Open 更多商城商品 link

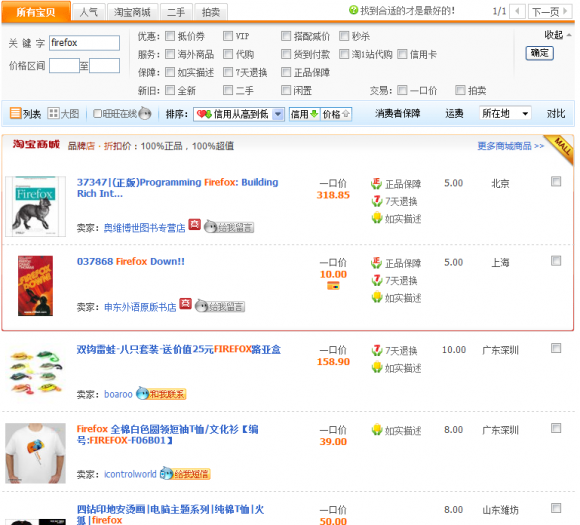(510, 146)
